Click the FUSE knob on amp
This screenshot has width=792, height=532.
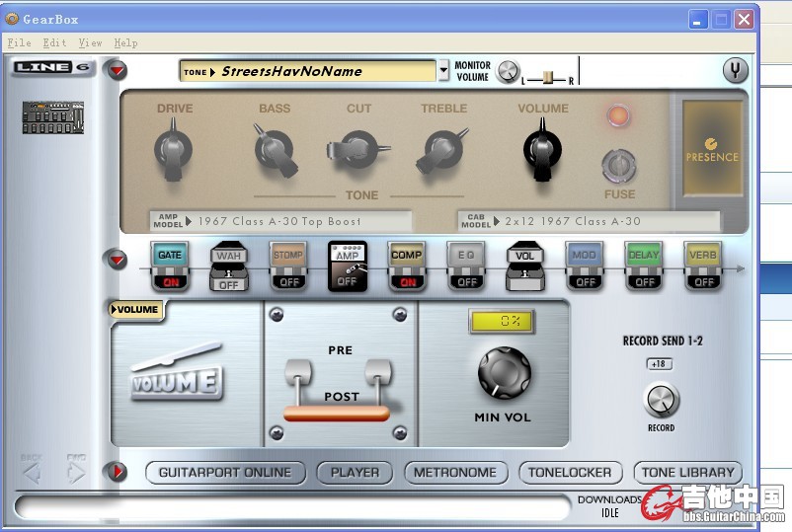coord(618,166)
